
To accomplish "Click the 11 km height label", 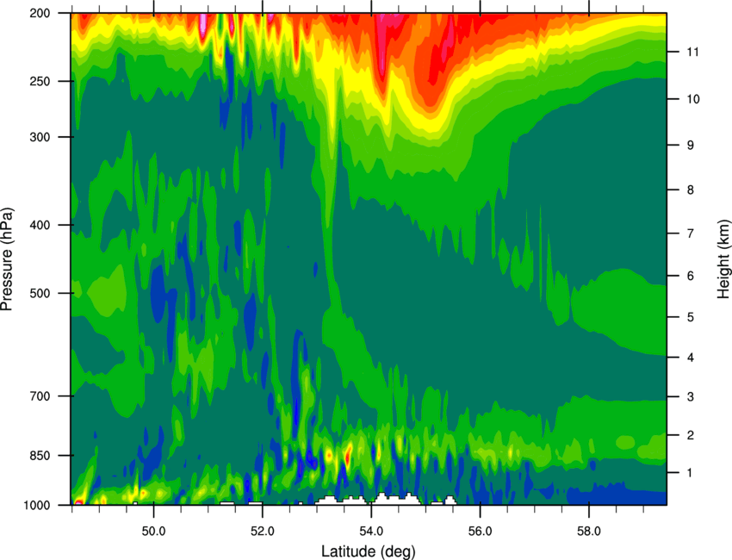I will point(692,52).
